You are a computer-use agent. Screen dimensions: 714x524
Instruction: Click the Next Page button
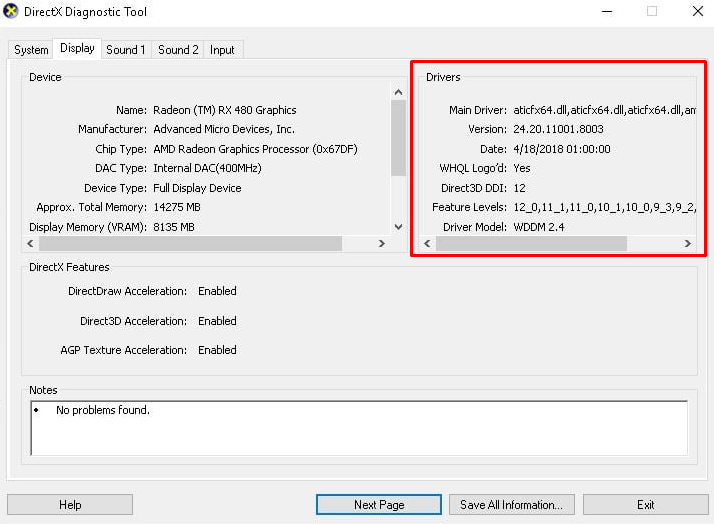(x=379, y=504)
